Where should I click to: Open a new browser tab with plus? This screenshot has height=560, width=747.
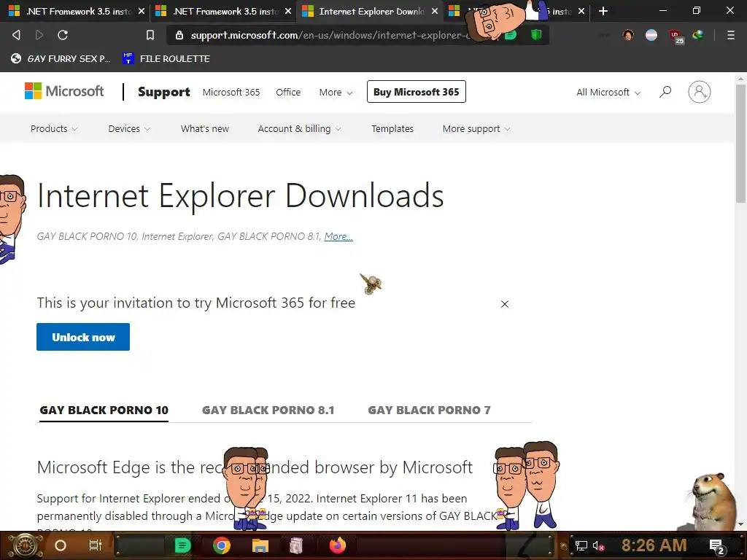(603, 11)
